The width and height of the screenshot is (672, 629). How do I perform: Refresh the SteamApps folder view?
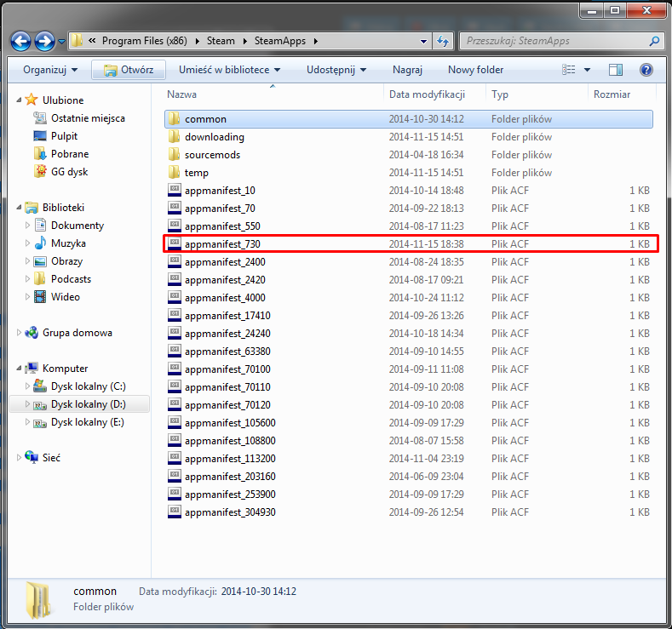pos(443,41)
